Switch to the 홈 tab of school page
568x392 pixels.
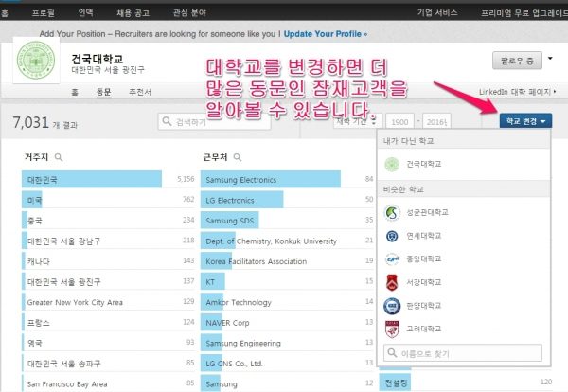coord(75,92)
